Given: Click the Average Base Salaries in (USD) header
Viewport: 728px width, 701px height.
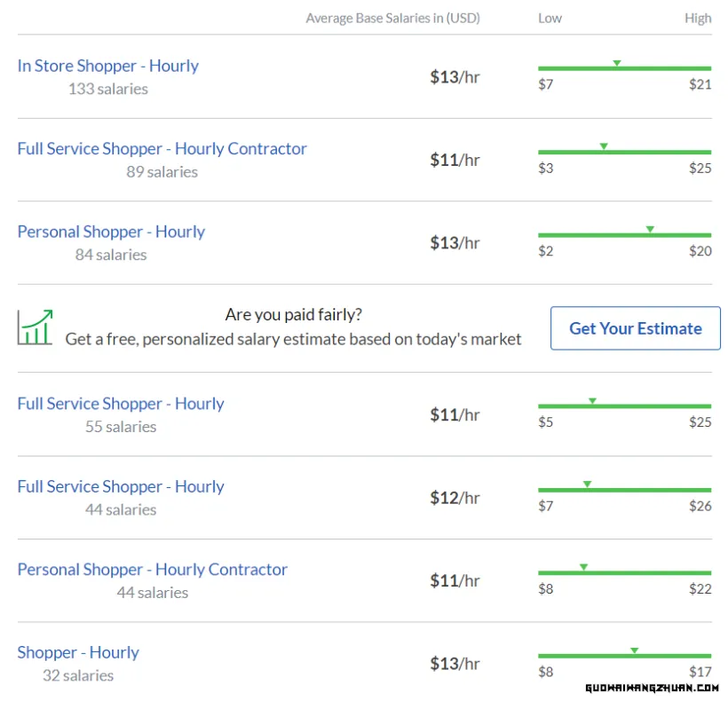Looking at the screenshot, I should coord(392,18).
